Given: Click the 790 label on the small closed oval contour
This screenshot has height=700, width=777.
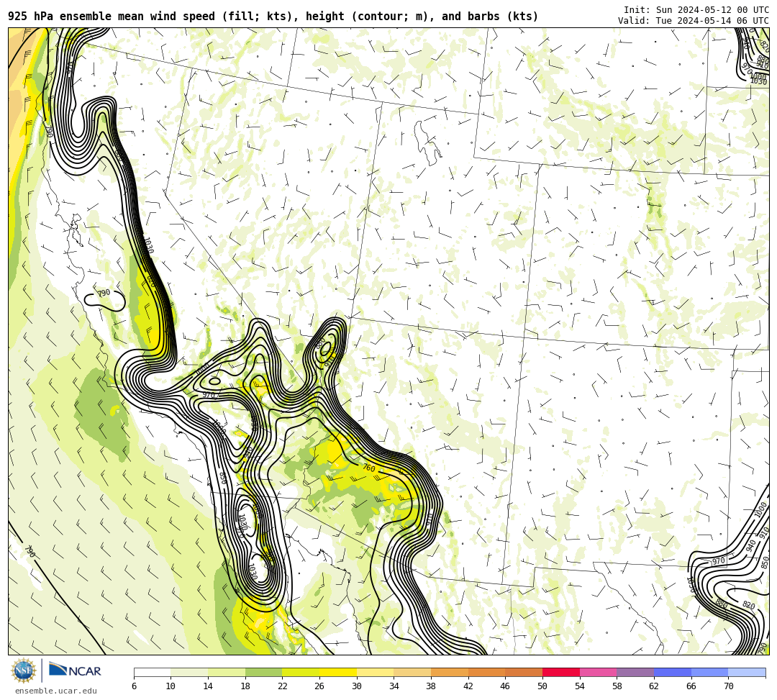Looking at the screenshot, I should click(x=104, y=294).
